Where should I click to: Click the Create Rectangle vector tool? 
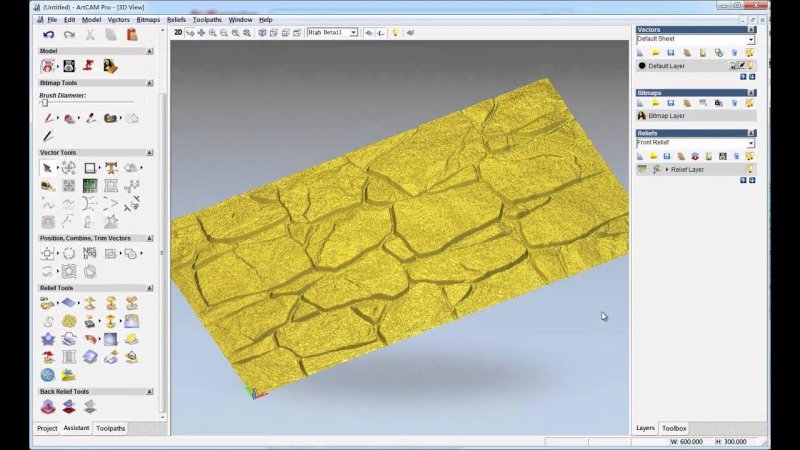click(x=89, y=168)
